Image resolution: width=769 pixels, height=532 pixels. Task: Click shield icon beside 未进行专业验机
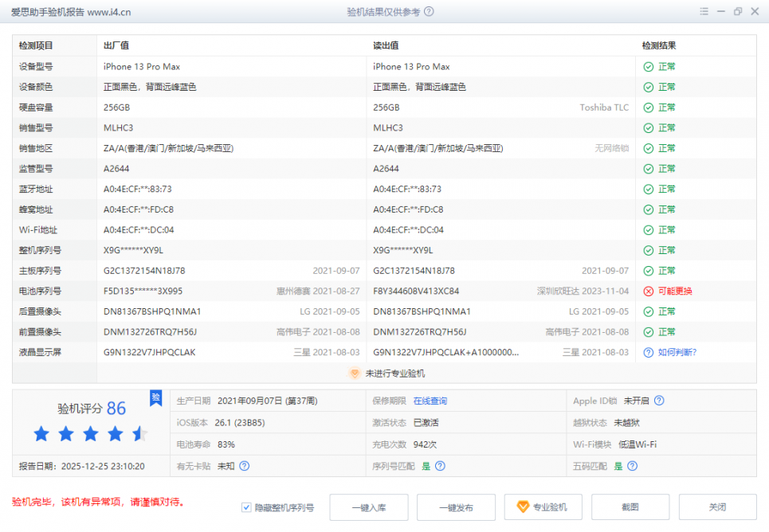355,374
